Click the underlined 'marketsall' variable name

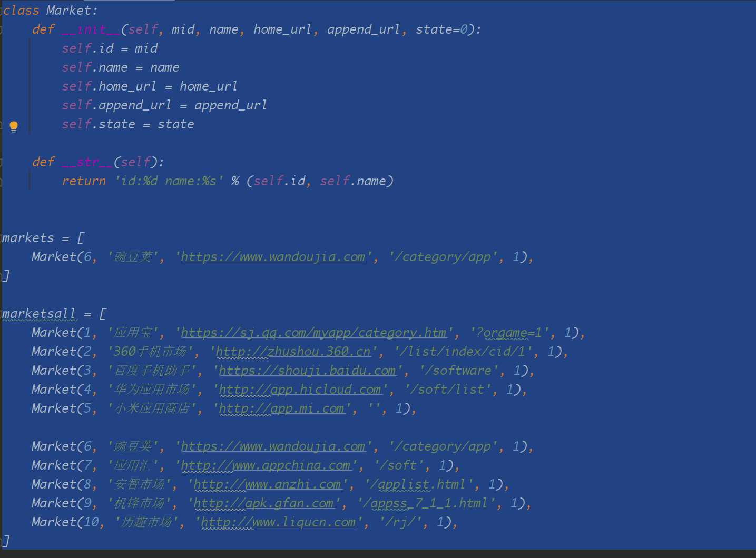pos(39,314)
